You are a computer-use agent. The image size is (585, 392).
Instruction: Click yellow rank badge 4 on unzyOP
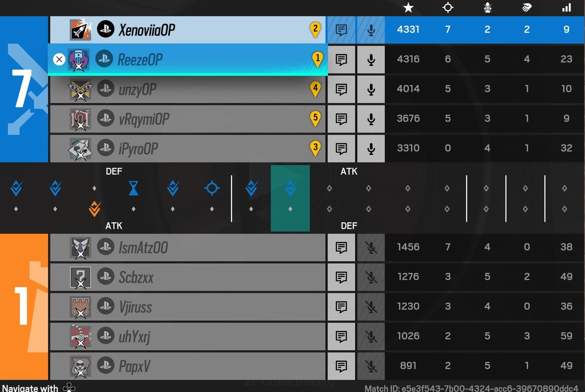[315, 89]
